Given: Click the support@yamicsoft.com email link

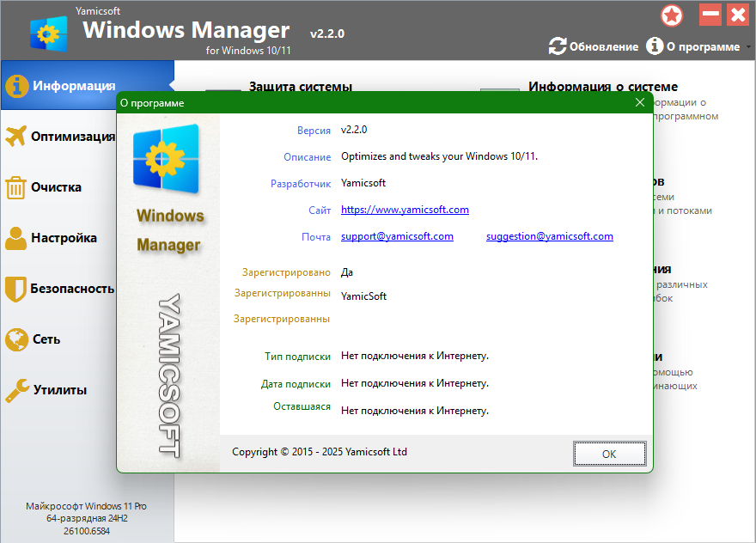Looking at the screenshot, I should [x=397, y=236].
